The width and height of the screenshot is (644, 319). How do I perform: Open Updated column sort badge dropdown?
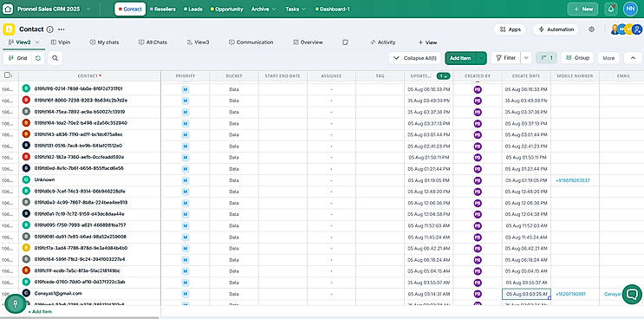[443, 76]
